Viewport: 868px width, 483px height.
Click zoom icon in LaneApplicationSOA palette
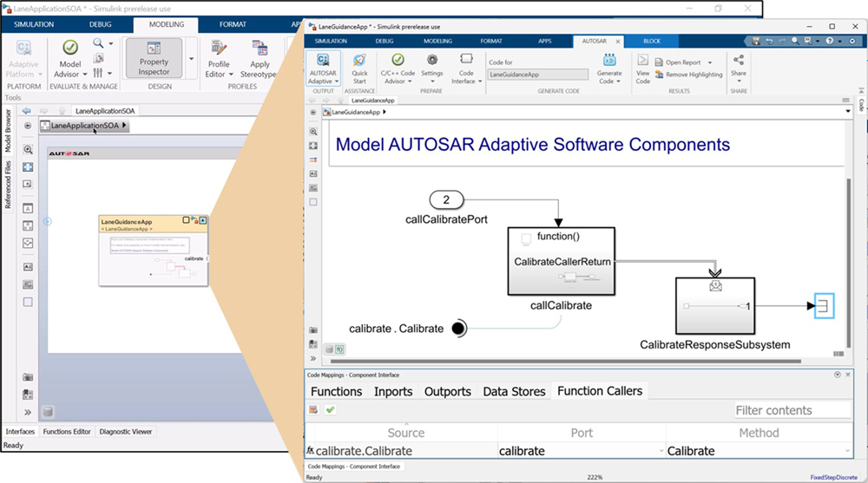click(28, 149)
